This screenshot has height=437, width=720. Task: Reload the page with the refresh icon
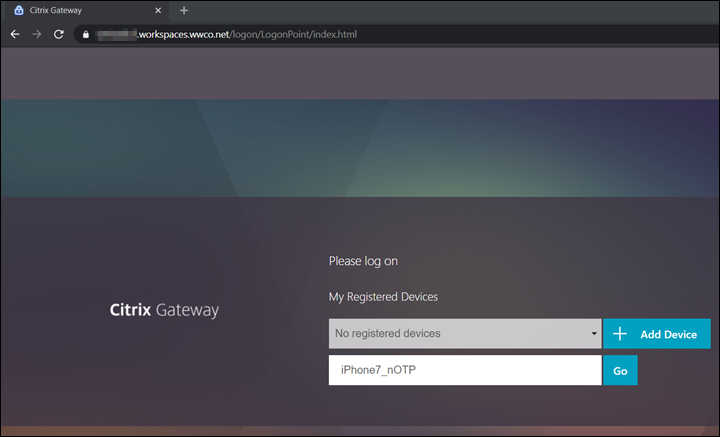pos(59,34)
